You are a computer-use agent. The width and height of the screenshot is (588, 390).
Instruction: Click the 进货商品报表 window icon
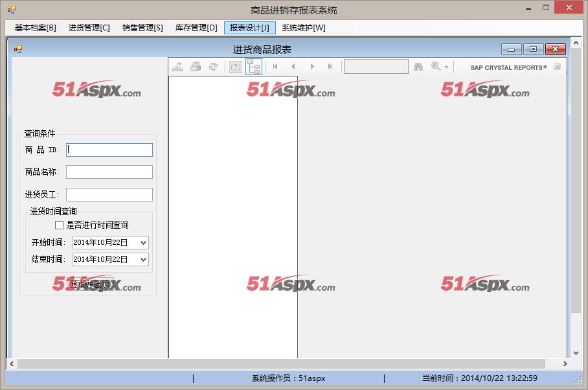click(x=18, y=49)
